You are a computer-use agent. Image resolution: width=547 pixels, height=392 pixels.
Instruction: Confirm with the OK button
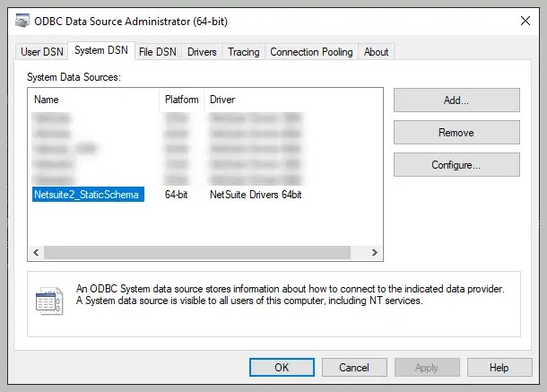[x=282, y=368]
